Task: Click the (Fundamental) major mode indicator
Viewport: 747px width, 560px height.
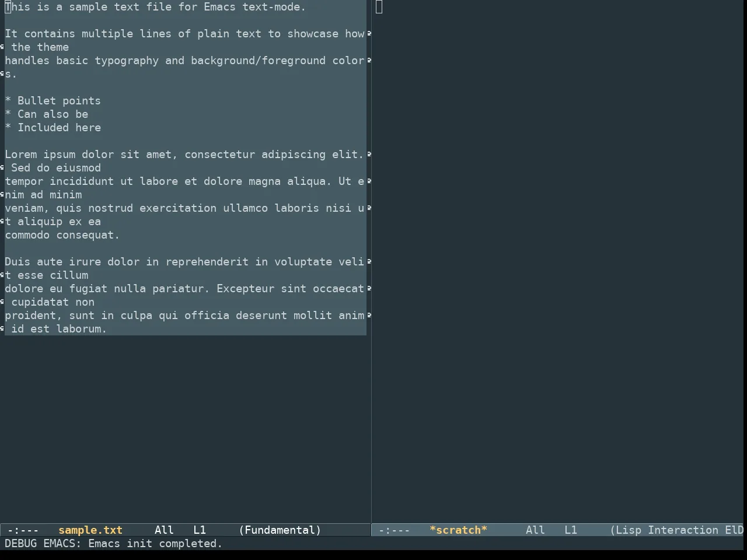Action: point(280,530)
